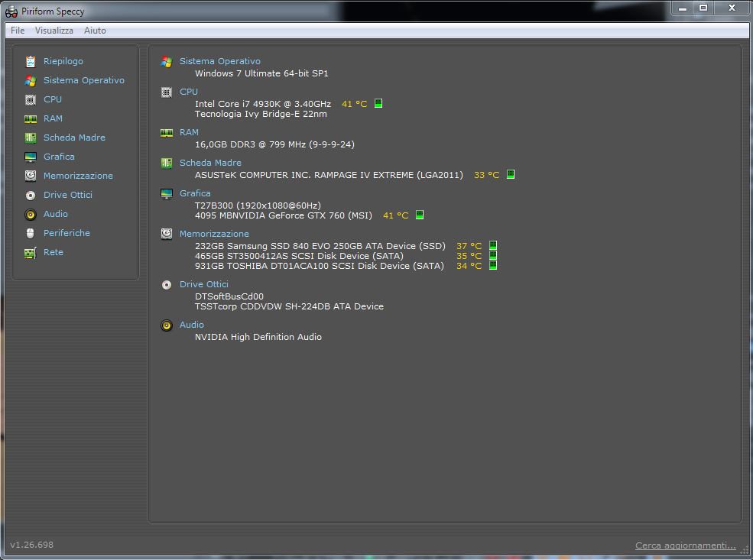This screenshot has width=753, height=560.
Task: Click the Audio speaker icon in sidebar
Action: 31,215
